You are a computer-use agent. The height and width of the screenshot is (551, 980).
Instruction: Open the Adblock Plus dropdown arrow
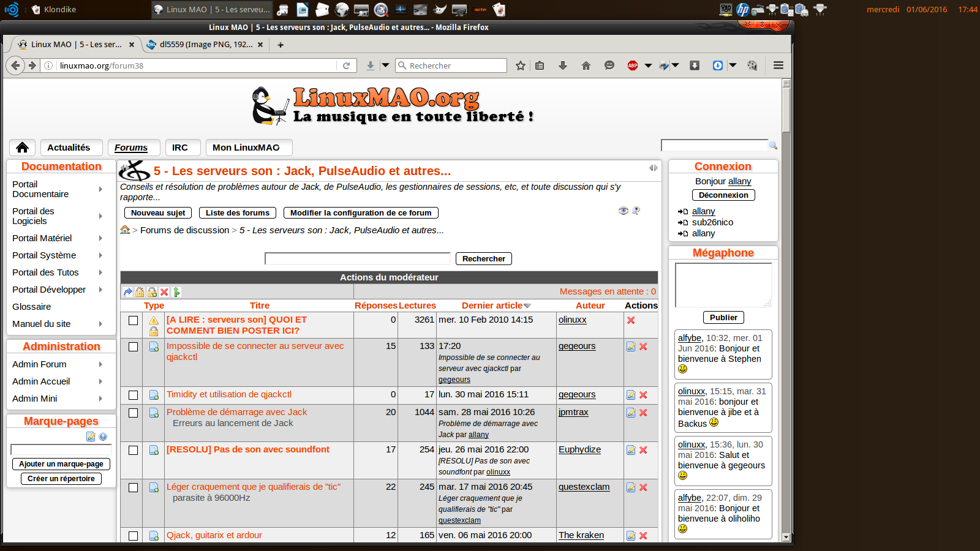pos(648,66)
